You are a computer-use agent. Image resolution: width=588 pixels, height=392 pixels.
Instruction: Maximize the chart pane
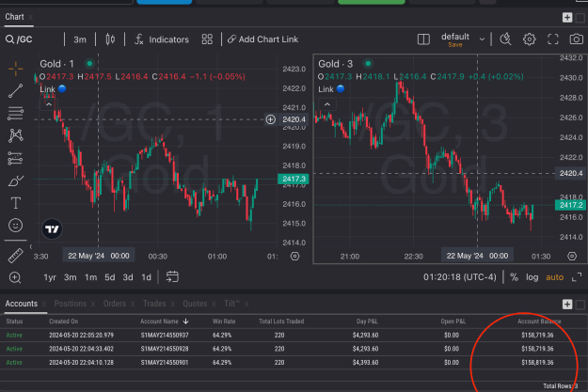point(577,277)
